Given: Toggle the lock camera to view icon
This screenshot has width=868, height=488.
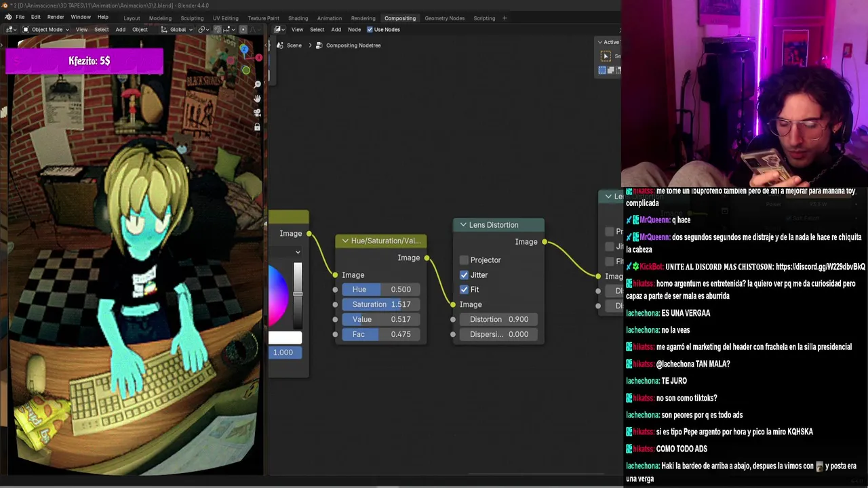Looking at the screenshot, I should pos(257,127).
